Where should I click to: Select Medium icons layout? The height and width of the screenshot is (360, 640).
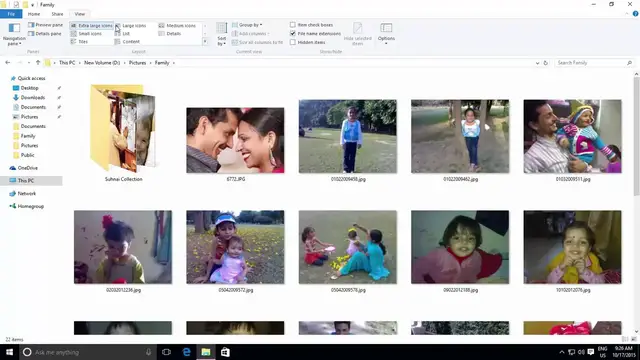[177, 25]
